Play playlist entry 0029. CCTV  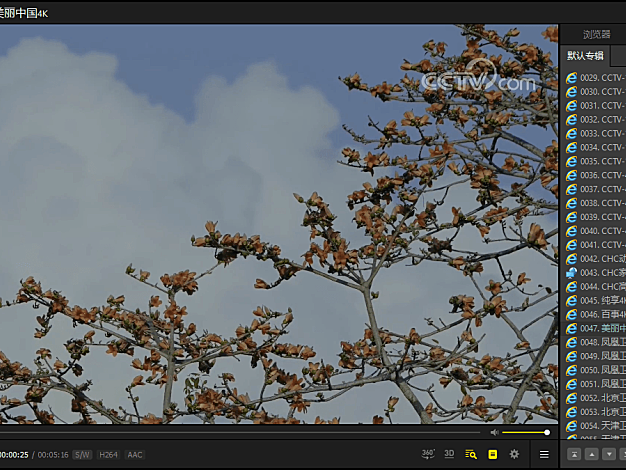coord(595,78)
